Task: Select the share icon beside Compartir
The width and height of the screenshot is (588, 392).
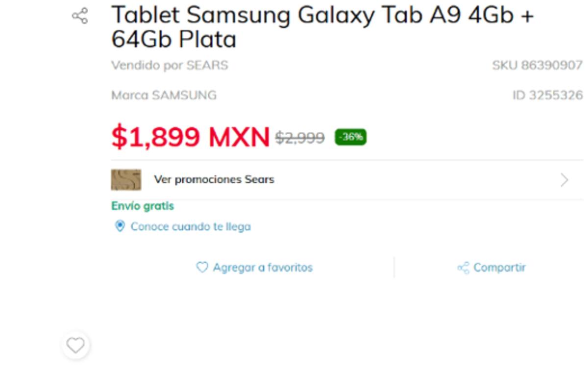Action: tap(463, 268)
